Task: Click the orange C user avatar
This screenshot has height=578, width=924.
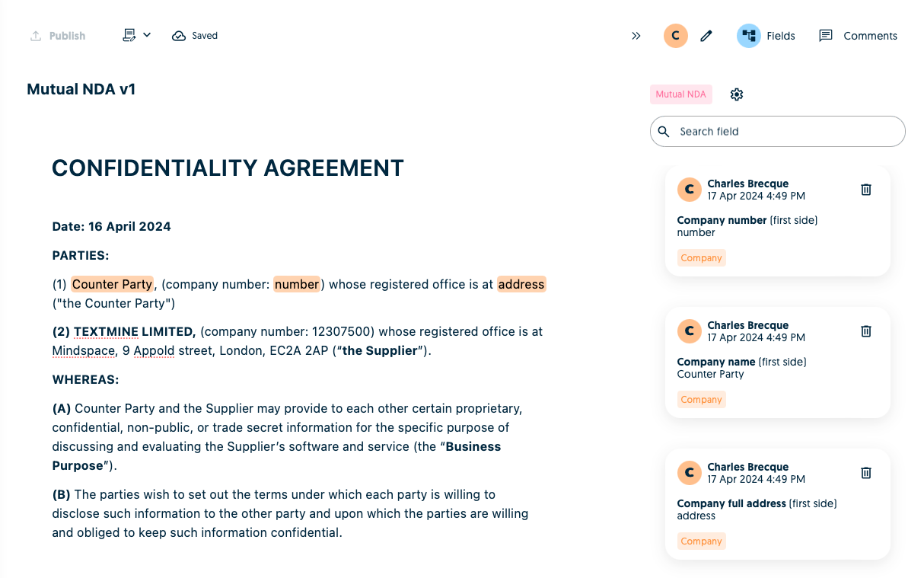Action: pos(676,36)
